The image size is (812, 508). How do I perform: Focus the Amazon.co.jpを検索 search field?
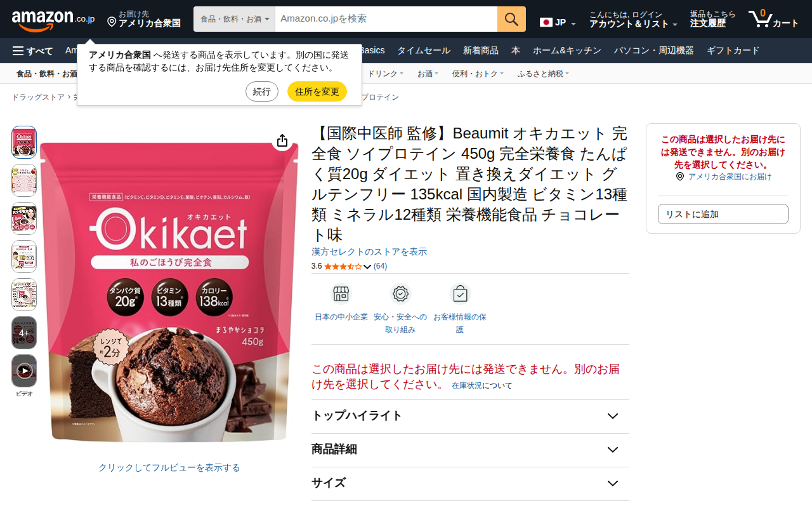(x=386, y=19)
